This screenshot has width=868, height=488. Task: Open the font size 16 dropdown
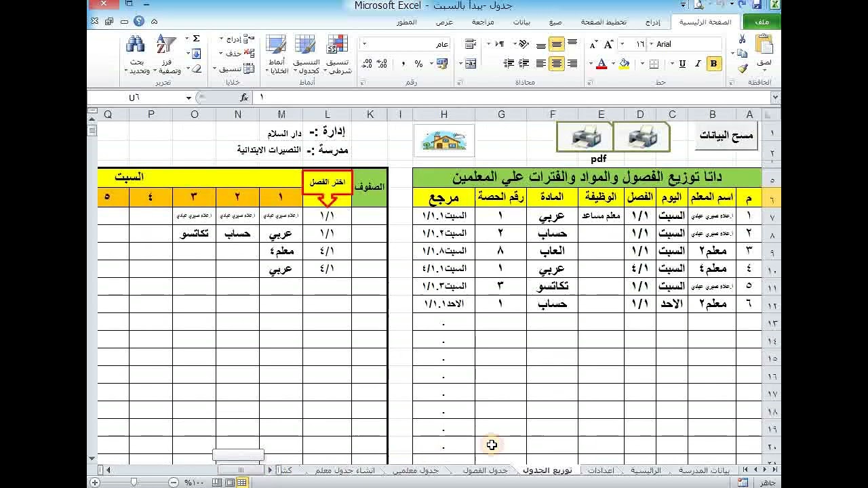click(623, 44)
